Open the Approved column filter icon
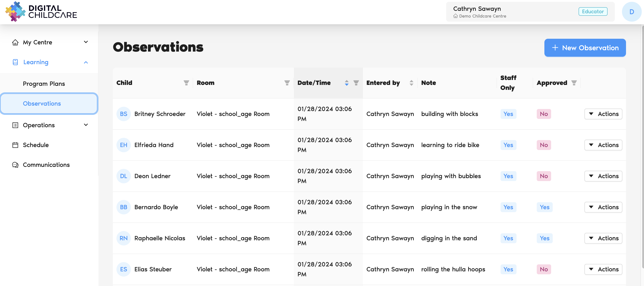The image size is (644, 286). point(574,83)
